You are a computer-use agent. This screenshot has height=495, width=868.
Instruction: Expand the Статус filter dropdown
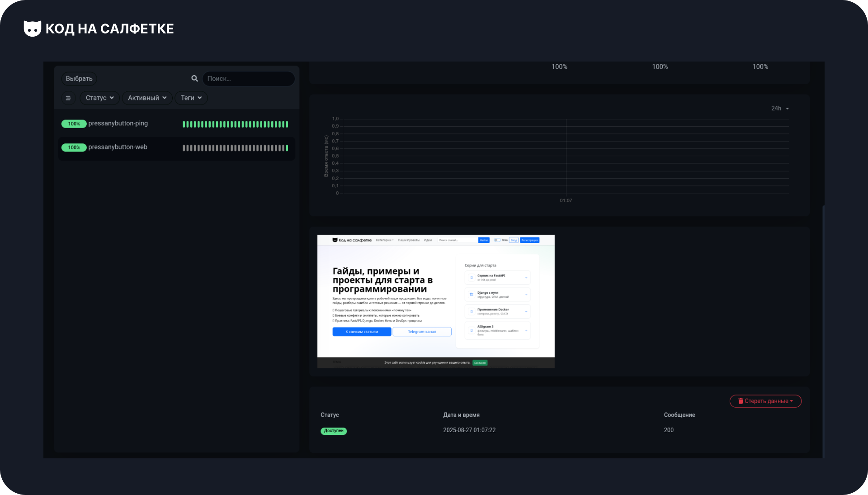pos(99,98)
